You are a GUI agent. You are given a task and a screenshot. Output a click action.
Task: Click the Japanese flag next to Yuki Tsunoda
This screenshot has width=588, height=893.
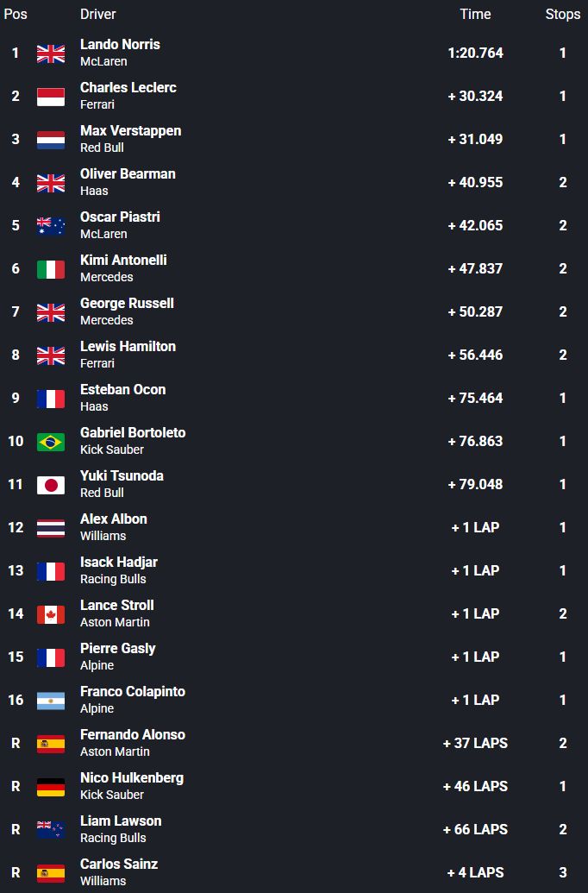pos(51,485)
